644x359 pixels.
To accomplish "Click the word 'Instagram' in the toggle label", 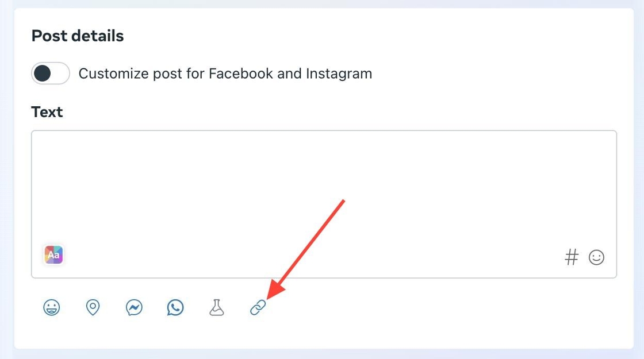I will [339, 74].
